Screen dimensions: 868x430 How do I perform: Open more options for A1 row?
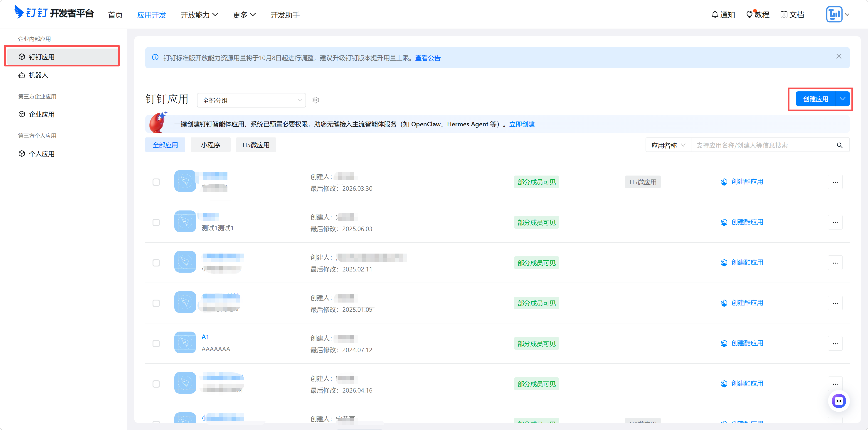click(835, 344)
